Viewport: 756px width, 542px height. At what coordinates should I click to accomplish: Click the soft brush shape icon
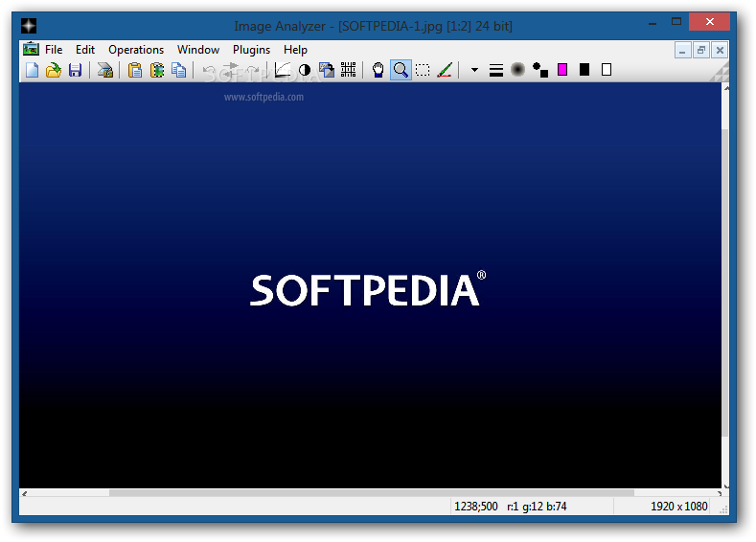pos(517,70)
